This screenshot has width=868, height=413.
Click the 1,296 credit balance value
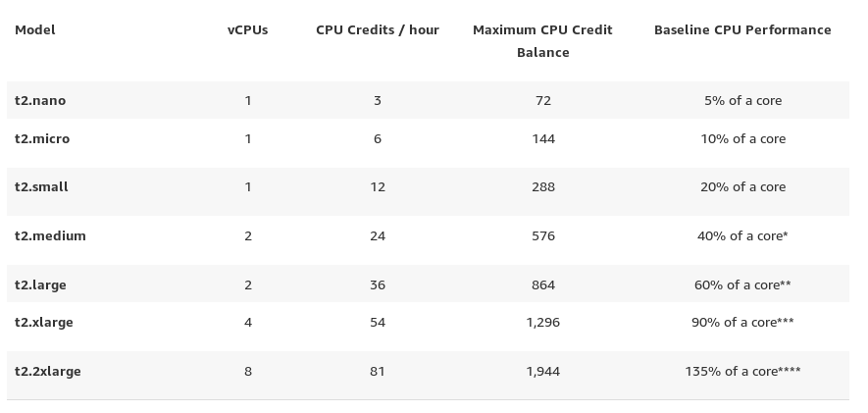coord(542,322)
